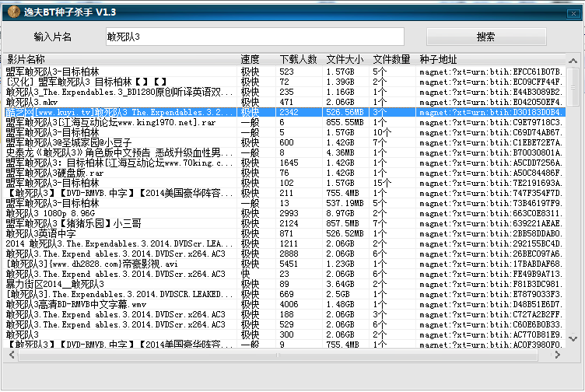This screenshot has width=585, height=392.
Task: Select row 盟军敢死队3: 目标柏林[江海互动论坛www.70king
Action: [x=284, y=163]
